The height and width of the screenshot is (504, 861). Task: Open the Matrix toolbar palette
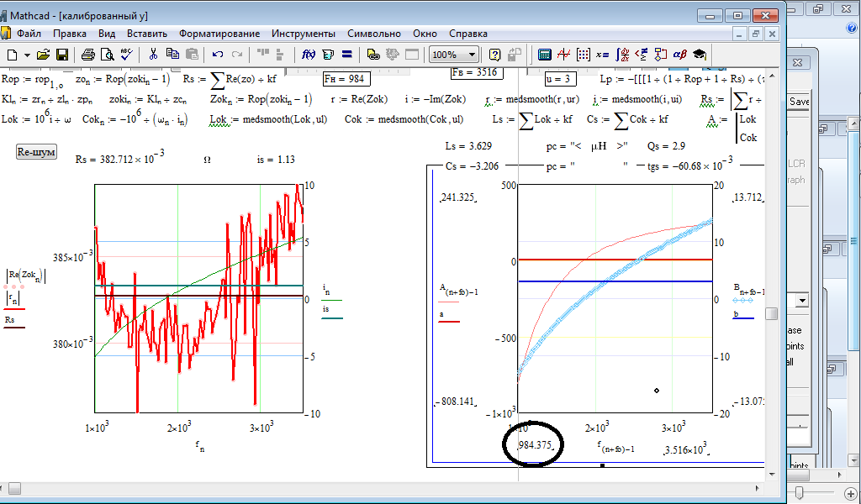(x=583, y=55)
